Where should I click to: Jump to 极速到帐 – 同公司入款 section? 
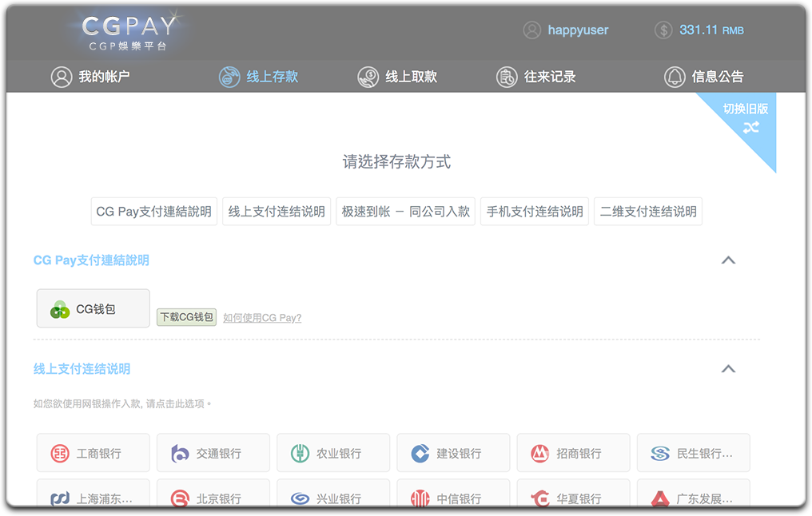click(405, 212)
